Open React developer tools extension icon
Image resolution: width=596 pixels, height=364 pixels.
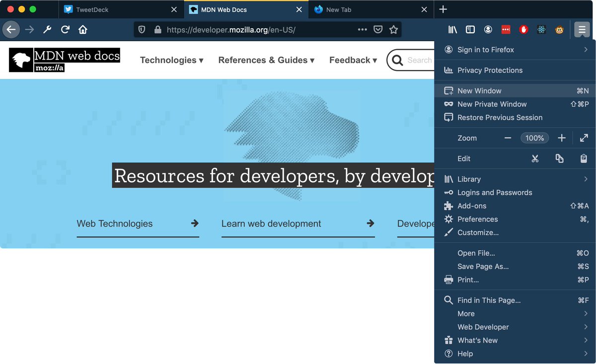click(541, 30)
